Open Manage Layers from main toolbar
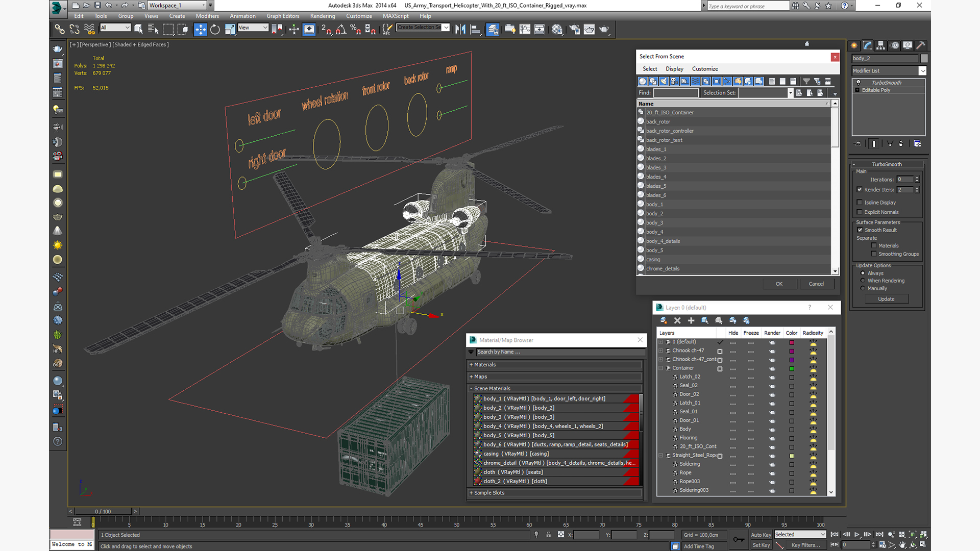The width and height of the screenshot is (980, 551). click(492, 29)
